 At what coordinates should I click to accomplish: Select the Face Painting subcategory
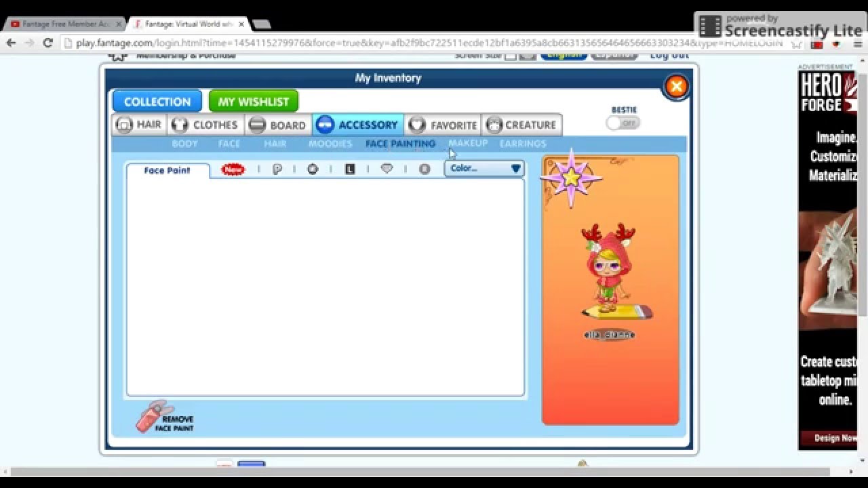(x=400, y=144)
